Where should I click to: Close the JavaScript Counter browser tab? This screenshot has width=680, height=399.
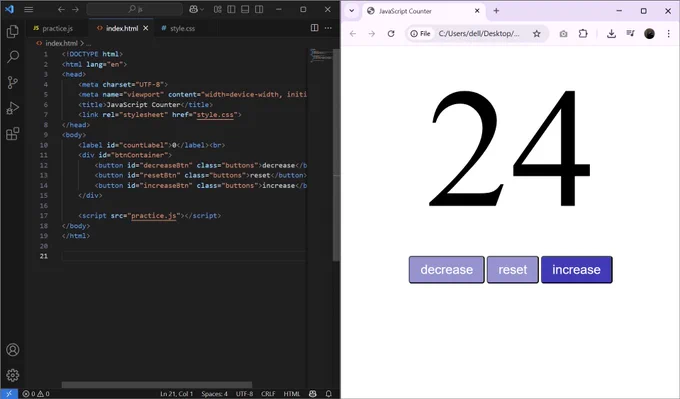click(x=477, y=11)
